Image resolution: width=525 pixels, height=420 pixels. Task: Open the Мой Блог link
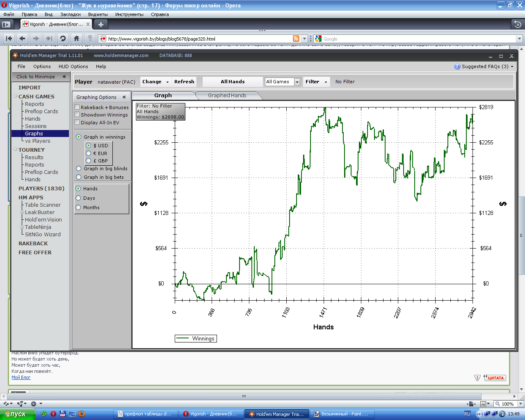coord(21,377)
